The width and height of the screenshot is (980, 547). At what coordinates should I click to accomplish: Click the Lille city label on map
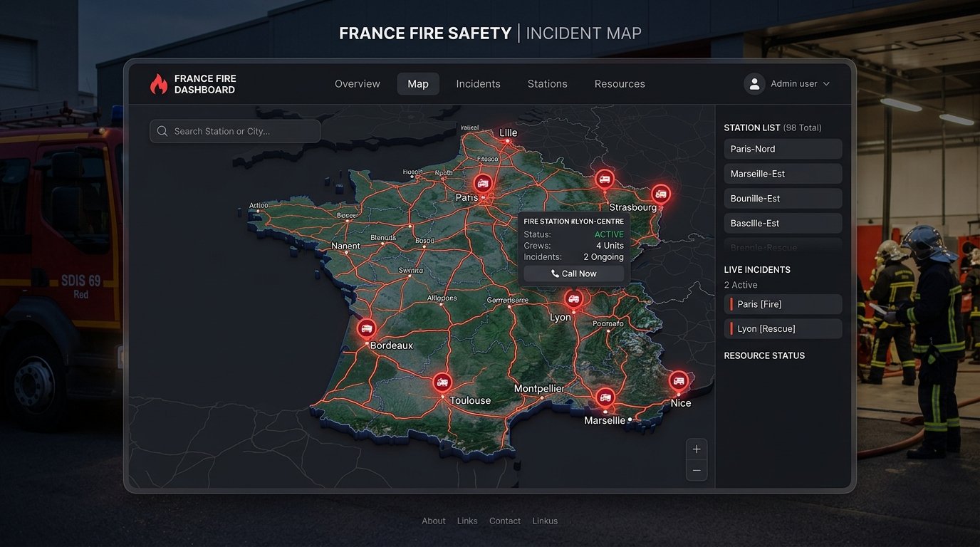(509, 132)
